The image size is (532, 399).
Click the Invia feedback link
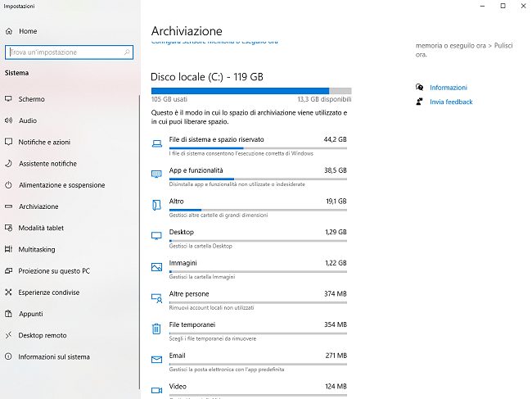point(451,102)
